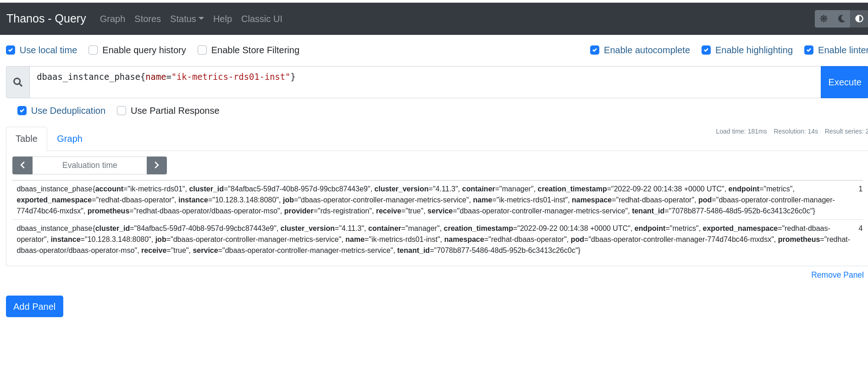The height and width of the screenshot is (369, 868).
Task: Go to next evaluation time
Action: [x=156, y=165]
